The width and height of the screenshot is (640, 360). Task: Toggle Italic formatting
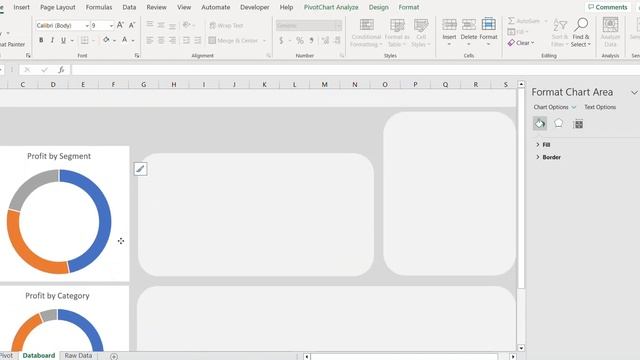point(52,40)
